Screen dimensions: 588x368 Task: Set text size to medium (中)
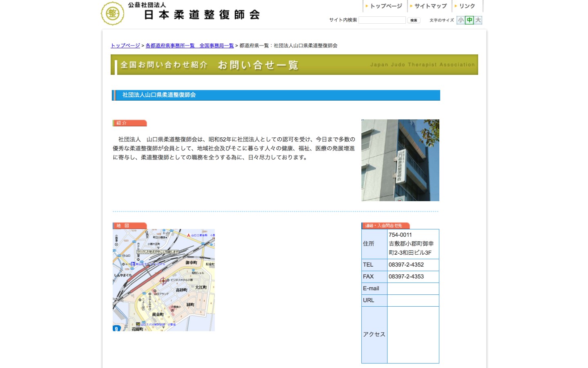coord(470,20)
